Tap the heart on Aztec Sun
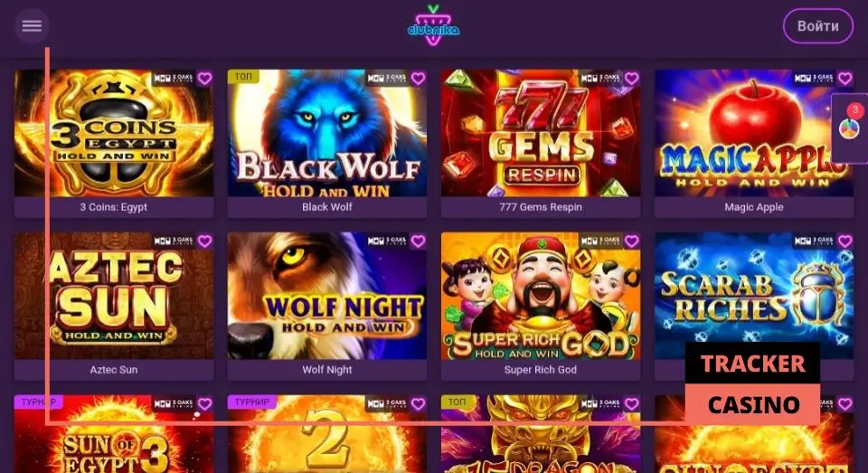Image resolution: width=868 pixels, height=473 pixels. [x=205, y=241]
